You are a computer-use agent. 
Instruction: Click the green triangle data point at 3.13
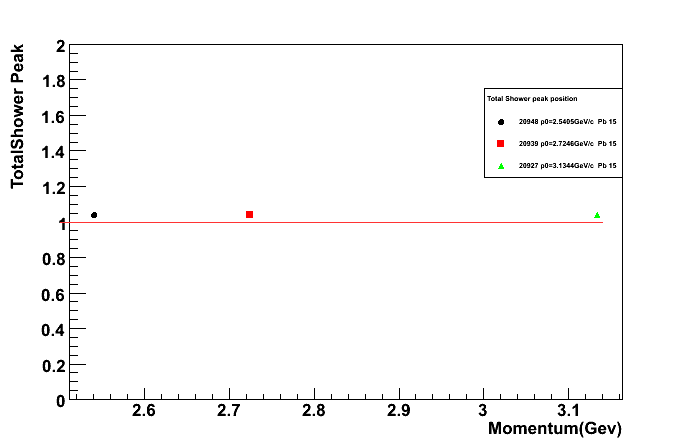[x=597, y=215]
